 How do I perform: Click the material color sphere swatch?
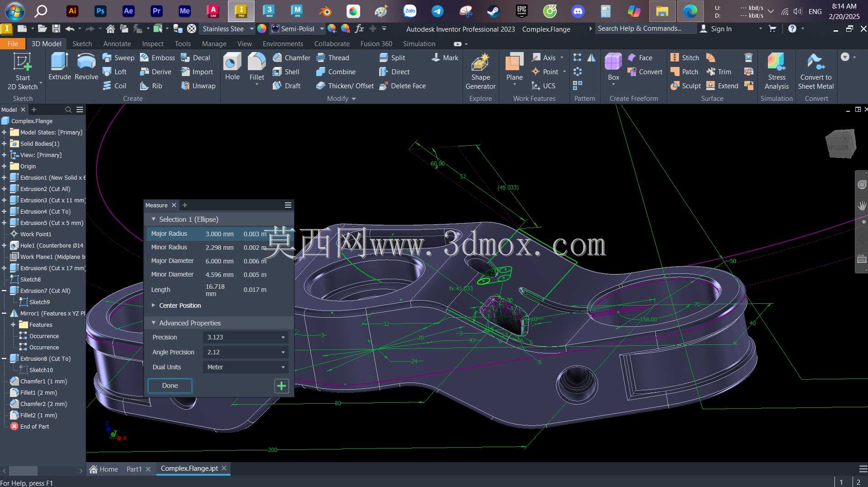tap(262, 29)
